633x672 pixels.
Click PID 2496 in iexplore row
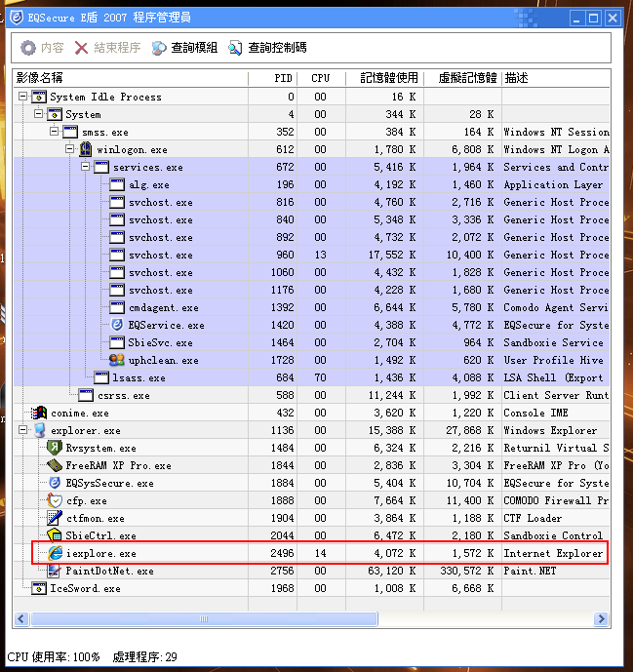point(283,553)
